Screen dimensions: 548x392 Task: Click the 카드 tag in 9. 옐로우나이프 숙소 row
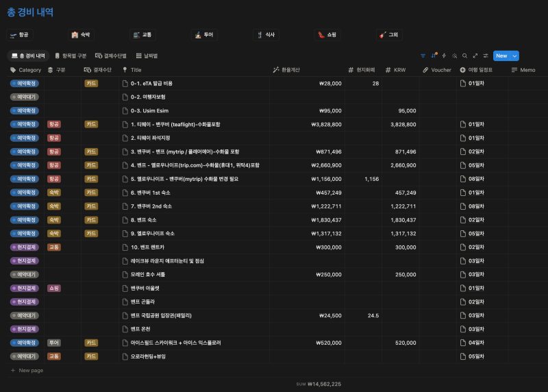tap(91, 234)
